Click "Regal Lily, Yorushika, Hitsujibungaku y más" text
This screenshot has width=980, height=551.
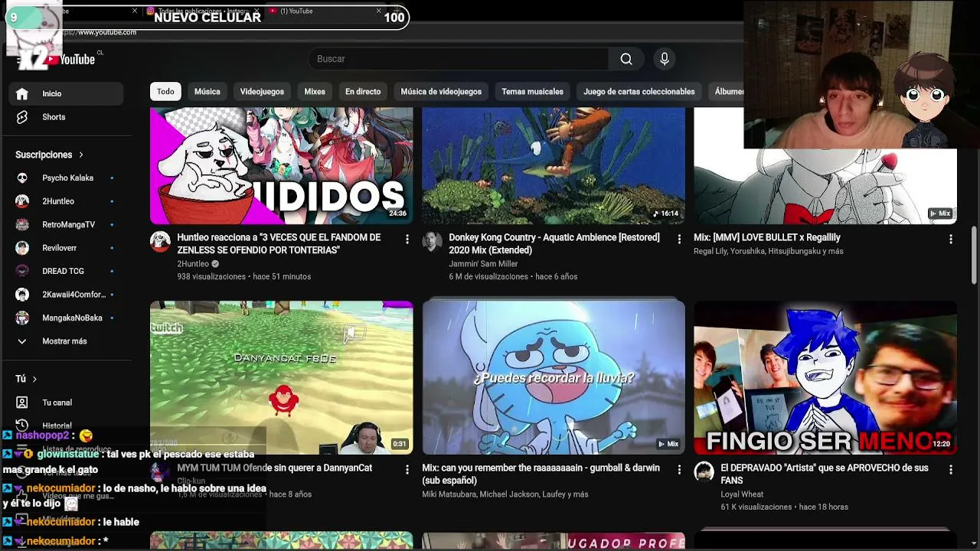[768, 251]
